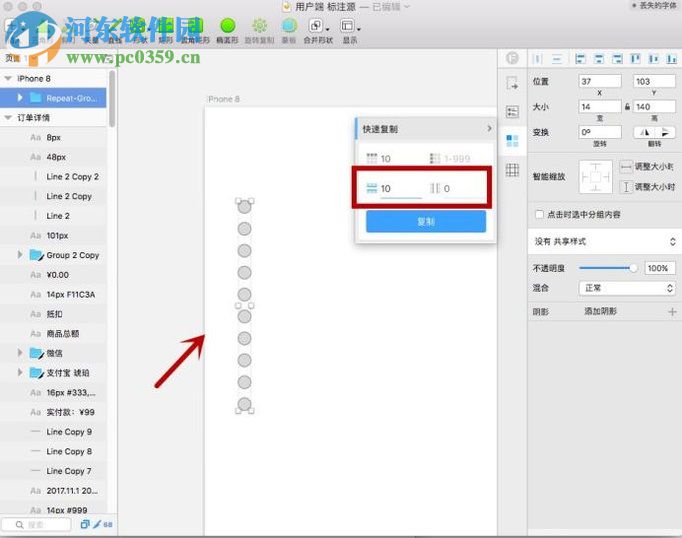Click the lock aspect ratio icon

[627, 107]
